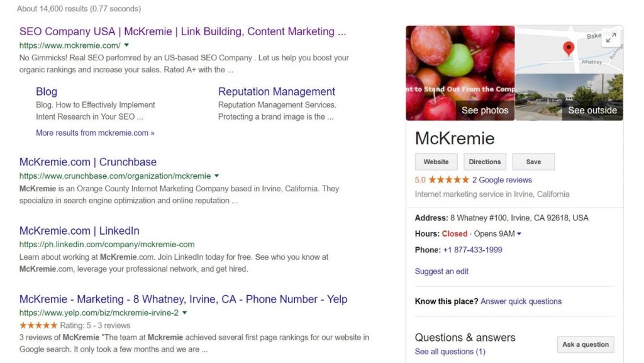Click the Directions button
This screenshot has width=644, height=363.
tap(485, 162)
